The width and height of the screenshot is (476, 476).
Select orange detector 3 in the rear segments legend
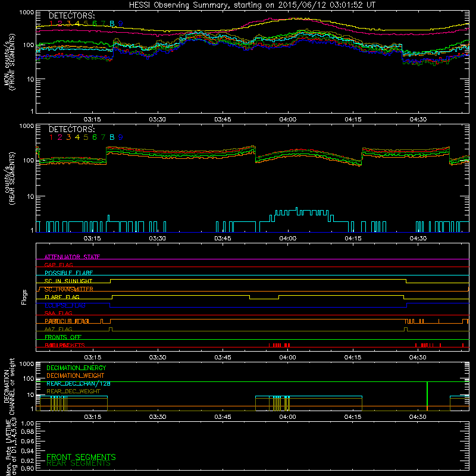point(68,137)
